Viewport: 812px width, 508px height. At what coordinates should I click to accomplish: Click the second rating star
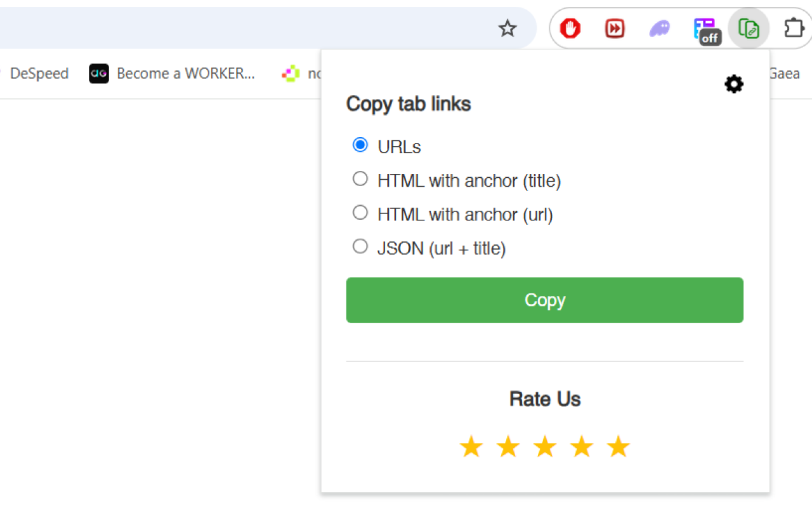coord(508,447)
